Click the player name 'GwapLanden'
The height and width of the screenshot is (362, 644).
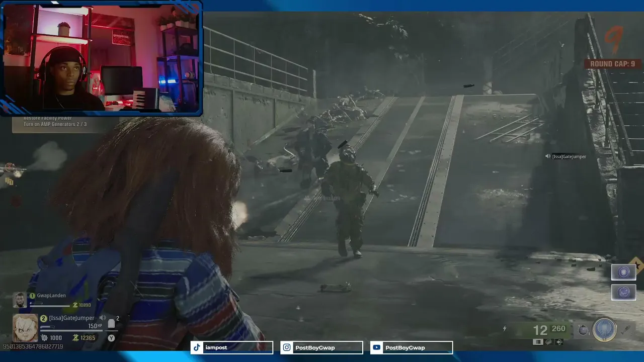pyautogui.click(x=51, y=296)
